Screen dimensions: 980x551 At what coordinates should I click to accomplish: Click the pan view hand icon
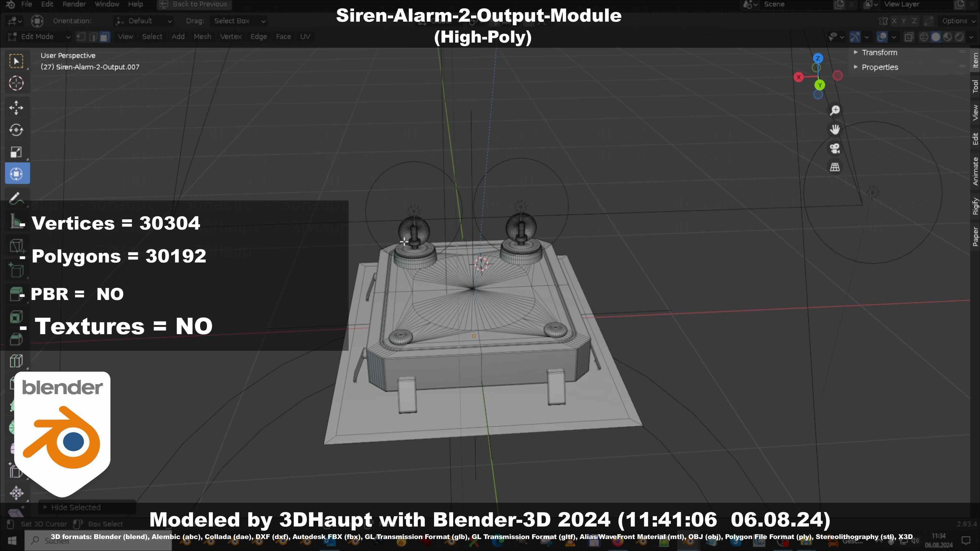pyautogui.click(x=835, y=129)
